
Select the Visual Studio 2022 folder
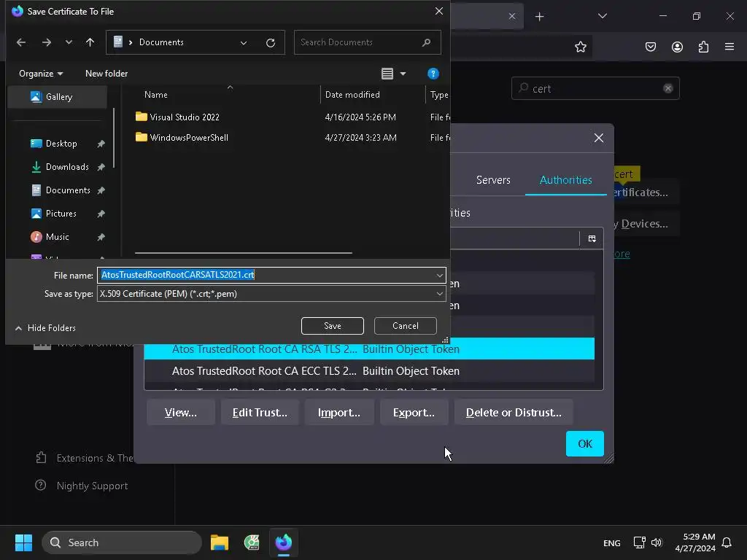coord(185,117)
